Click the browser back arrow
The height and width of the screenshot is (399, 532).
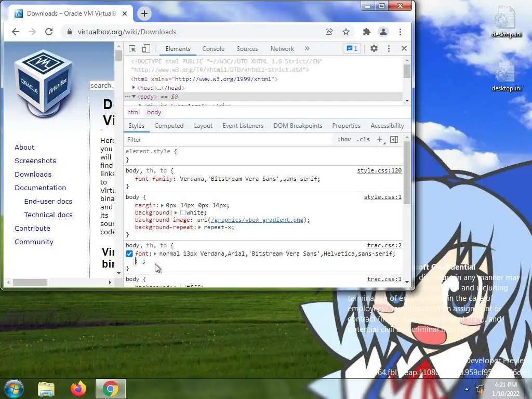click(16, 32)
